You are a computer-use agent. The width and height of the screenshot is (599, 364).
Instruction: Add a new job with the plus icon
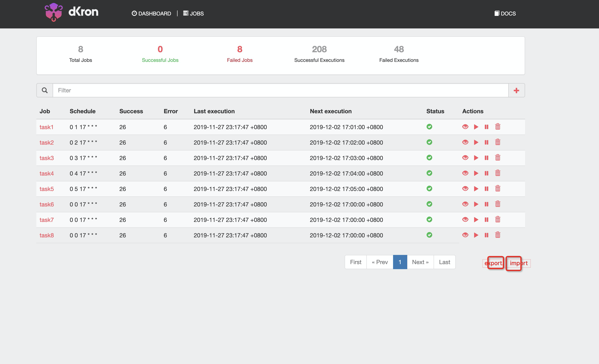(x=516, y=90)
